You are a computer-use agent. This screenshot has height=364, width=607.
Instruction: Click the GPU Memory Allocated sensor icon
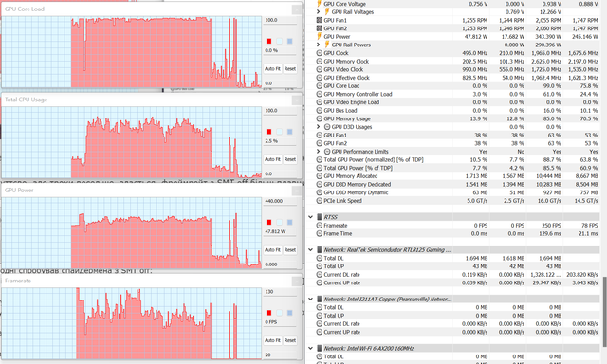[x=320, y=176]
